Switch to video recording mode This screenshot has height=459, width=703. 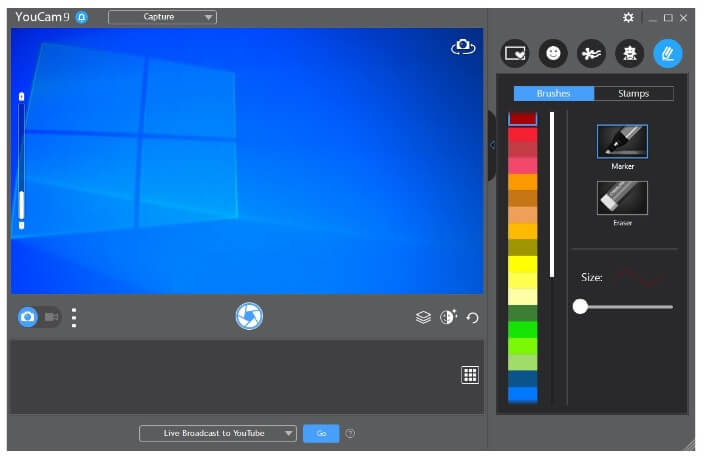(51, 317)
